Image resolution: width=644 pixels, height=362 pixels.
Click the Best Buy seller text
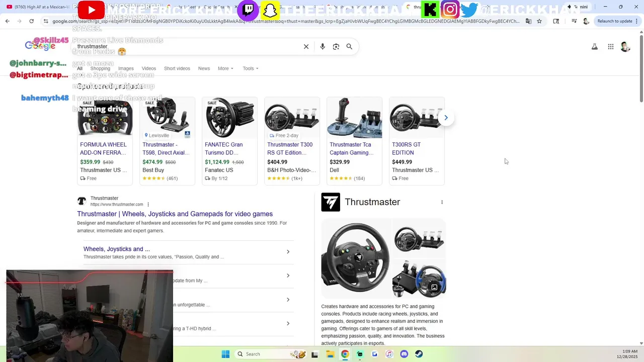tap(153, 170)
